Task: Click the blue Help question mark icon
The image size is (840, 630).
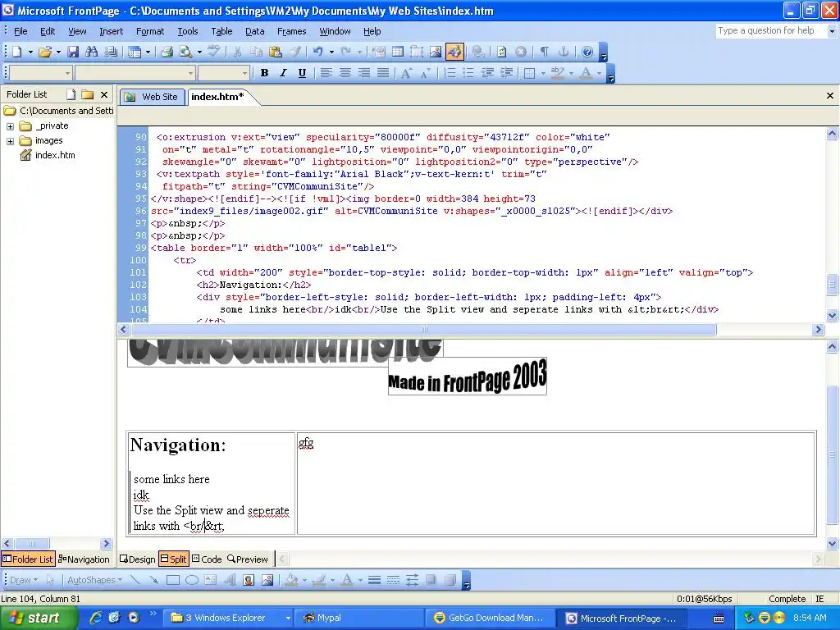Action: coord(587,52)
